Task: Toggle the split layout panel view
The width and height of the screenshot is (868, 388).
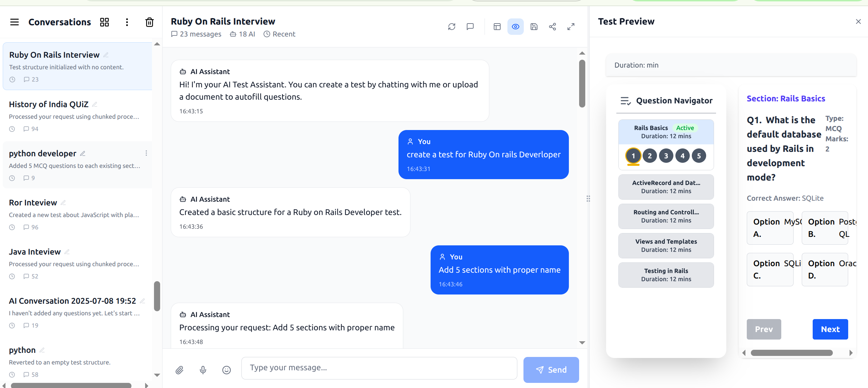Action: click(x=497, y=27)
